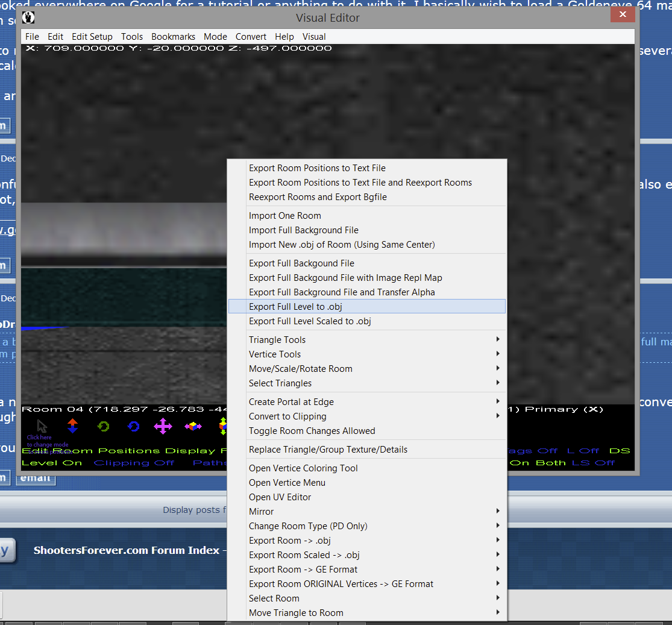Choose Open UV Editor

[x=367, y=497]
